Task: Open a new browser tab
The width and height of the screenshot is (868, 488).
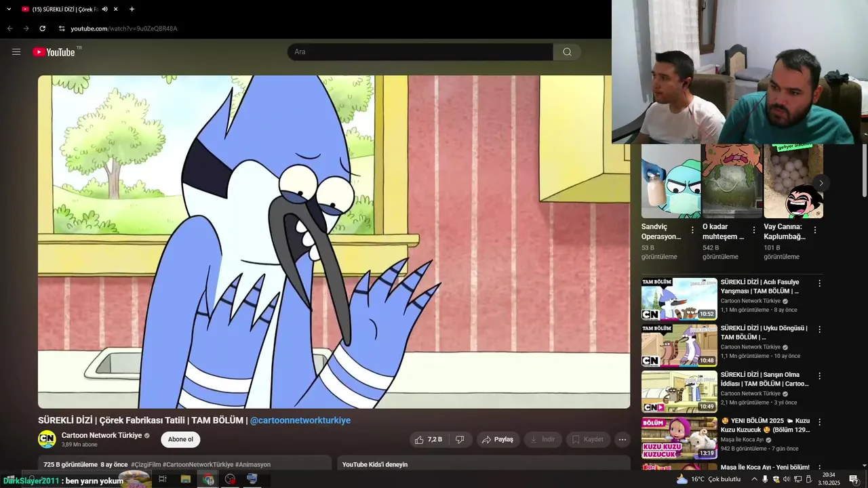Action: 132,9
